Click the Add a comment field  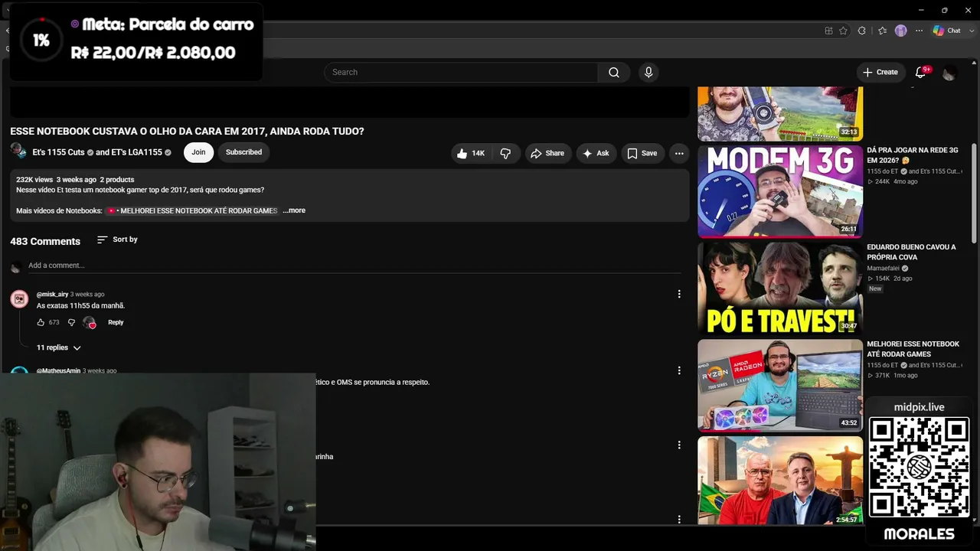[354, 266]
